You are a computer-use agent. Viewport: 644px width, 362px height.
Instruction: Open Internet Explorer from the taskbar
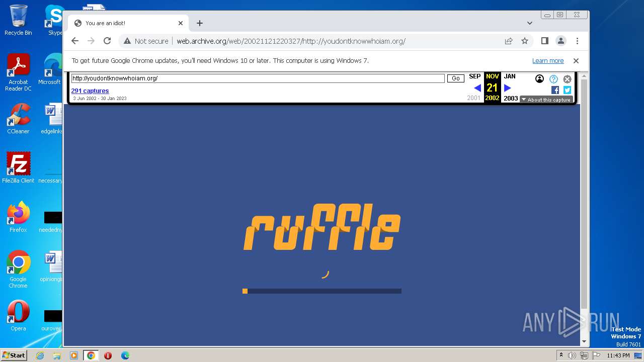(40, 355)
